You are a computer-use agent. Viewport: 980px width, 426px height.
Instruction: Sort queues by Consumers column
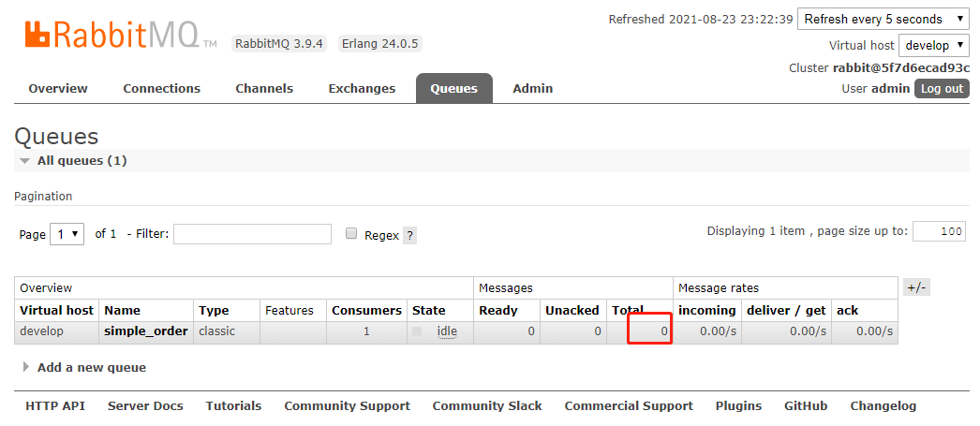(367, 311)
